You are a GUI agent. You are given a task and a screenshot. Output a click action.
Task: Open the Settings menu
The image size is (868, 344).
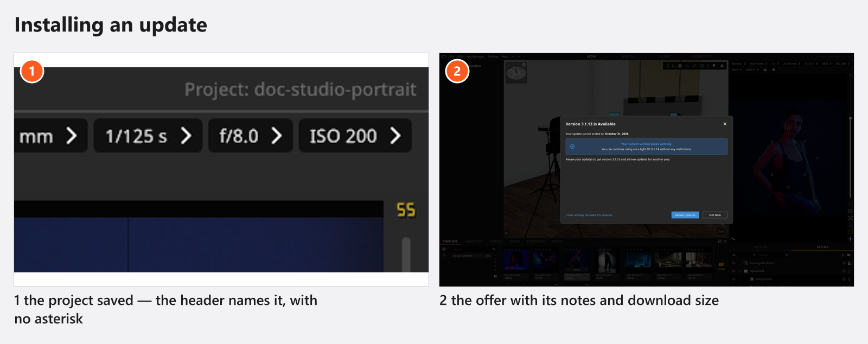coord(493,56)
